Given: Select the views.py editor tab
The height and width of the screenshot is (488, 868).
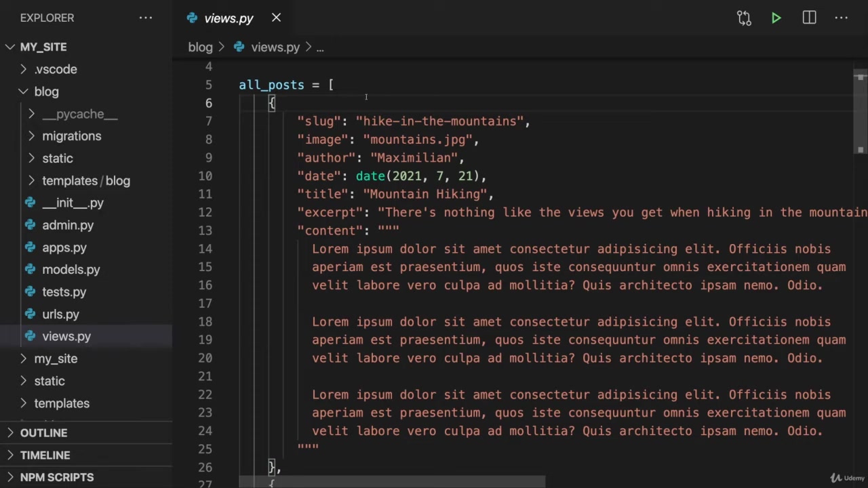Looking at the screenshot, I should [228, 18].
